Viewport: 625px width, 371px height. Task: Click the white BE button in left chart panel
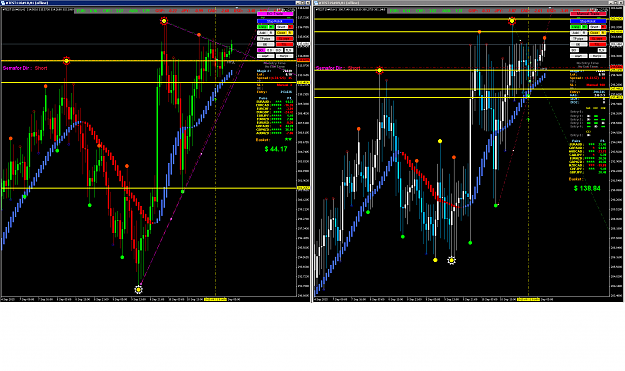click(265, 44)
